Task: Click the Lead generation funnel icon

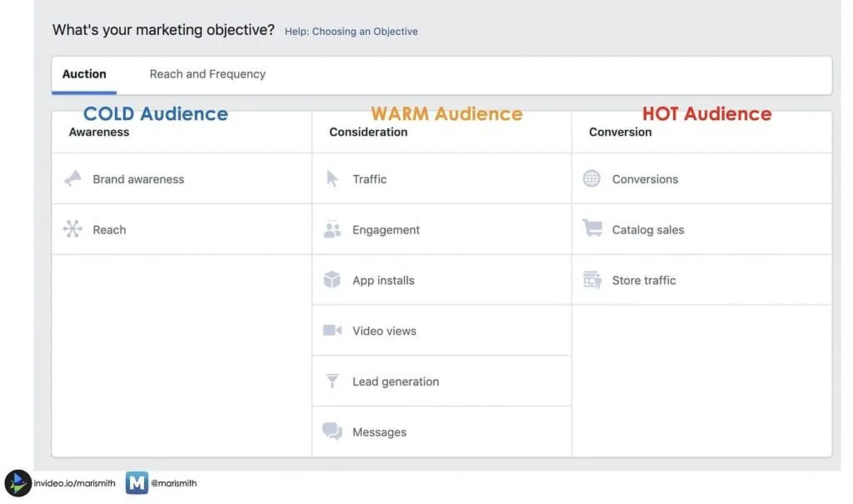Action: click(x=332, y=381)
